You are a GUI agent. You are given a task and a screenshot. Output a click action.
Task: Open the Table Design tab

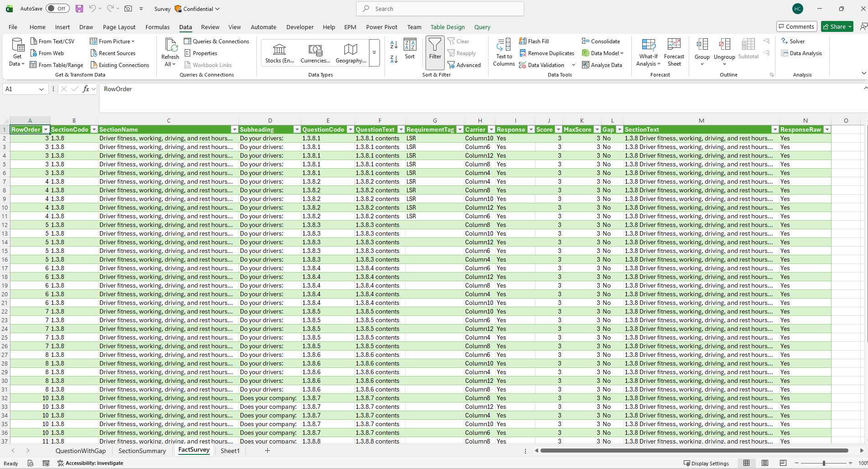[447, 27]
